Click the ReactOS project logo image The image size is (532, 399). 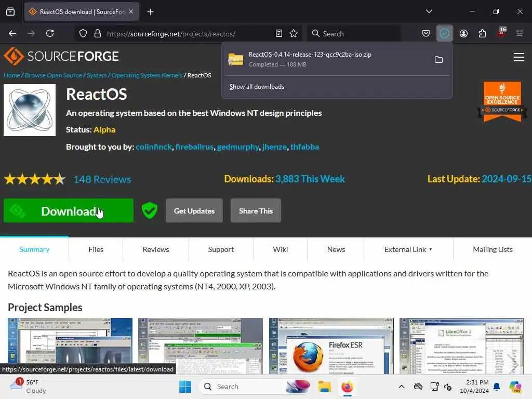point(30,110)
